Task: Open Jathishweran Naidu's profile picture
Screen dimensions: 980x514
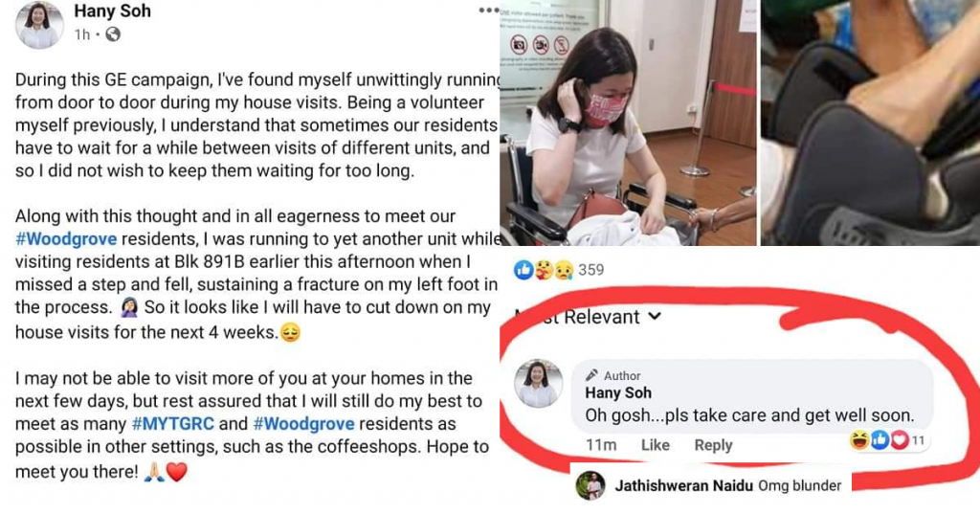Action: pyautogui.click(x=590, y=485)
